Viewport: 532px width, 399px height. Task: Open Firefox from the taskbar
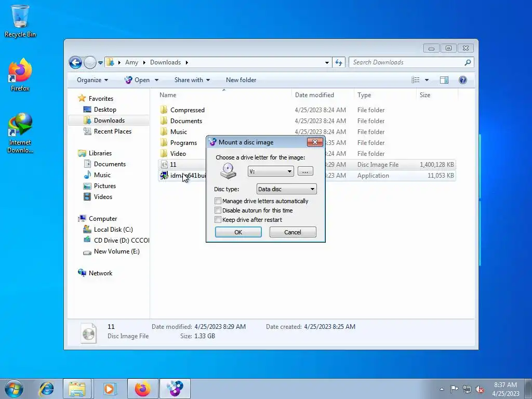pyautogui.click(x=142, y=389)
